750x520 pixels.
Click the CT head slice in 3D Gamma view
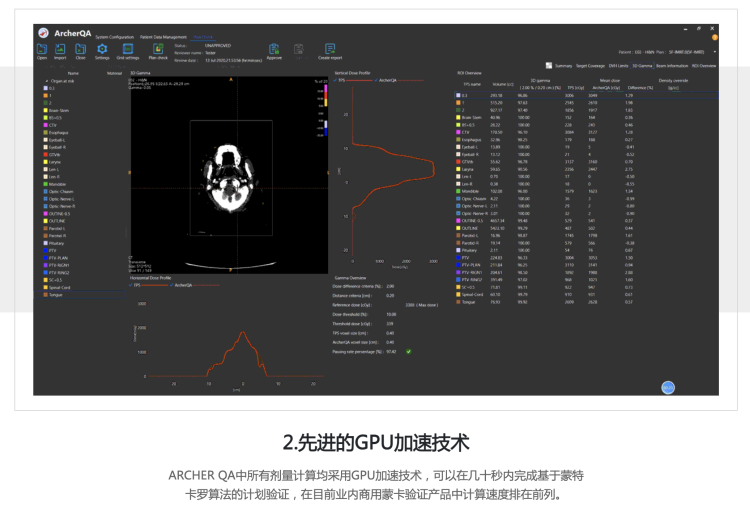coord(228,178)
